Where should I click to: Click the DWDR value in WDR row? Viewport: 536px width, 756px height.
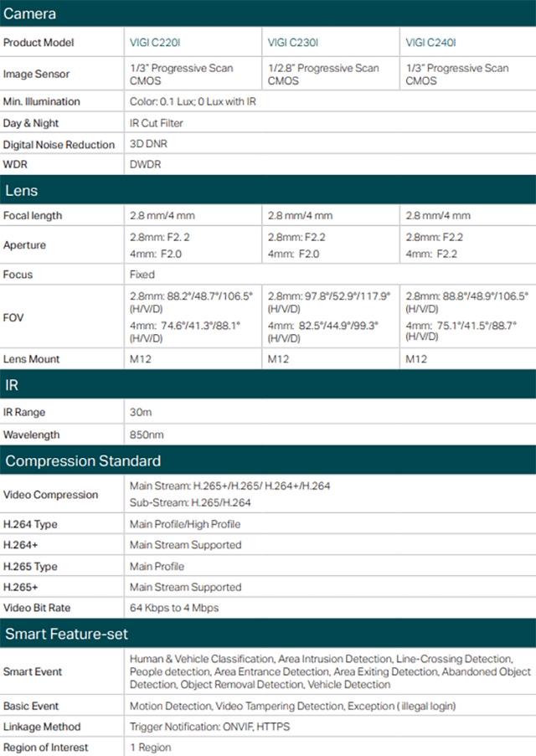click(145, 165)
